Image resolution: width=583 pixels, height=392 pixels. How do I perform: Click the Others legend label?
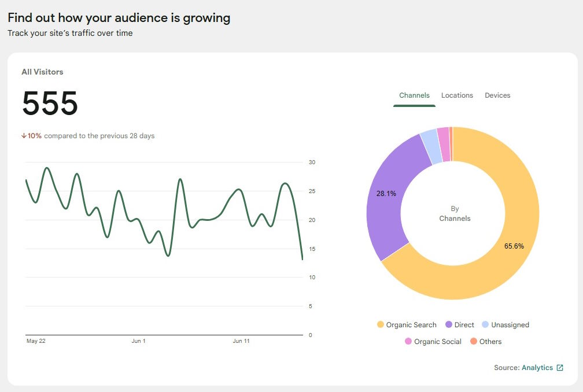pyautogui.click(x=490, y=341)
